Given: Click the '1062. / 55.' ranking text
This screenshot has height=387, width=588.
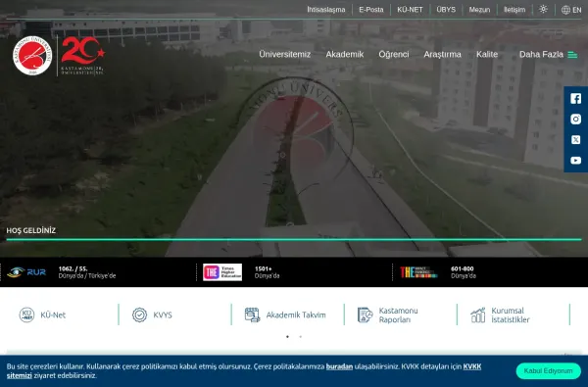Looking at the screenshot, I should click(x=73, y=268).
